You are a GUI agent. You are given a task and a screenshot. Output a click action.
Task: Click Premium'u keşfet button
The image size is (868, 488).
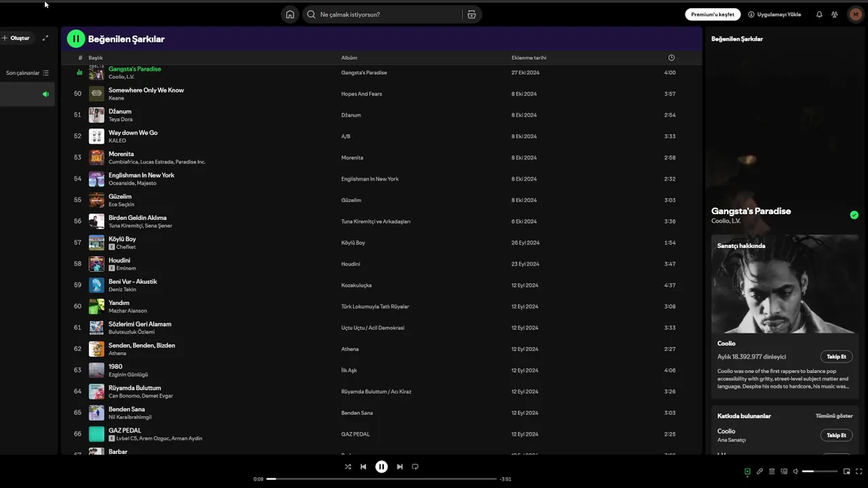click(713, 14)
